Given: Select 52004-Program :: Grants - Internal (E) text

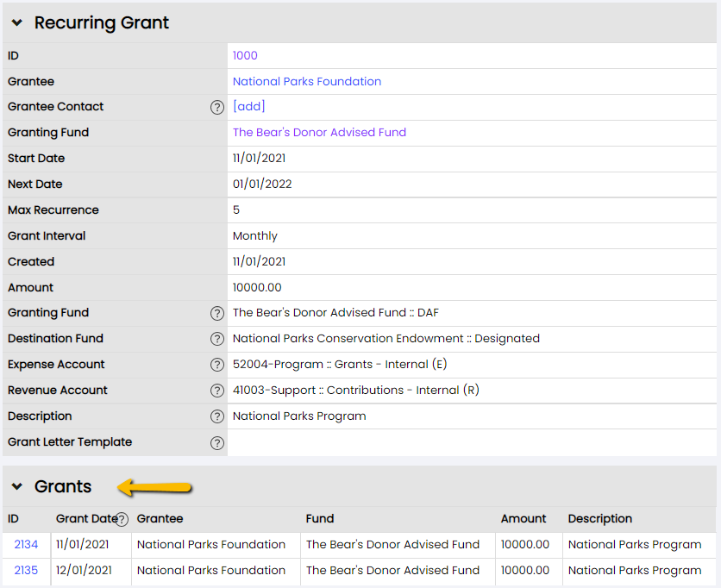Looking at the screenshot, I should (x=340, y=364).
